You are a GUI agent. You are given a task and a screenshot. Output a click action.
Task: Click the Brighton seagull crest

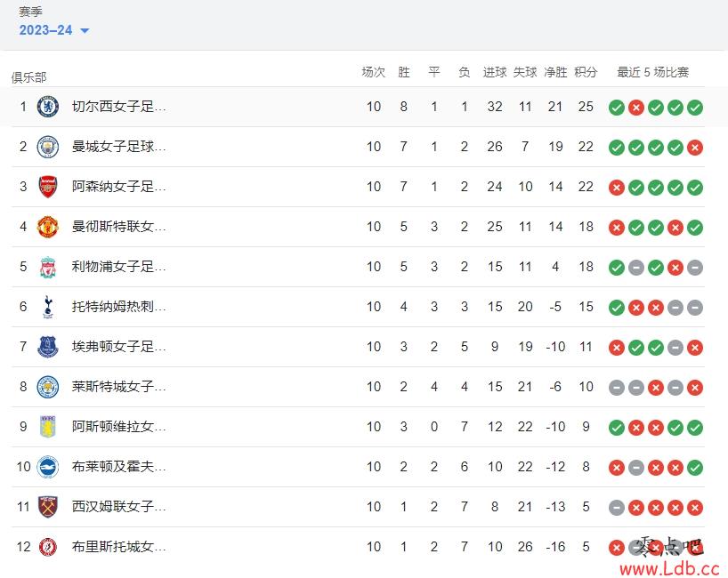pyautogui.click(x=48, y=467)
